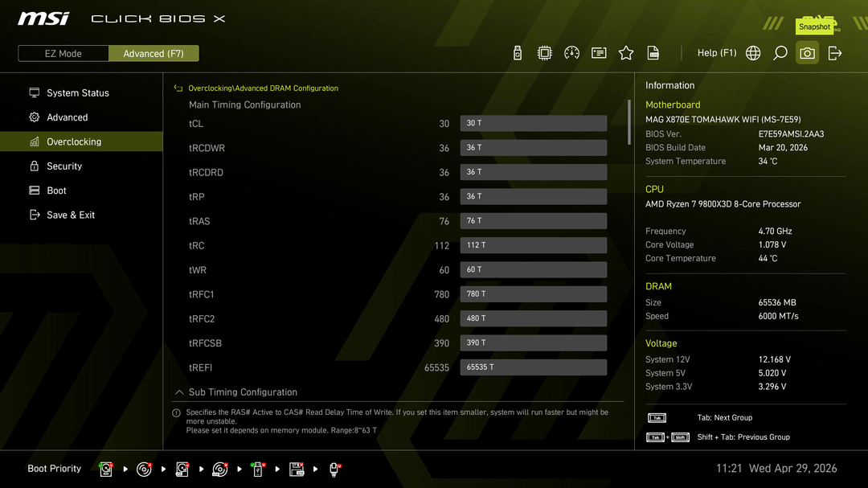Click the speedometer gauge icon
This screenshot has width=868, height=488.
(x=571, y=53)
